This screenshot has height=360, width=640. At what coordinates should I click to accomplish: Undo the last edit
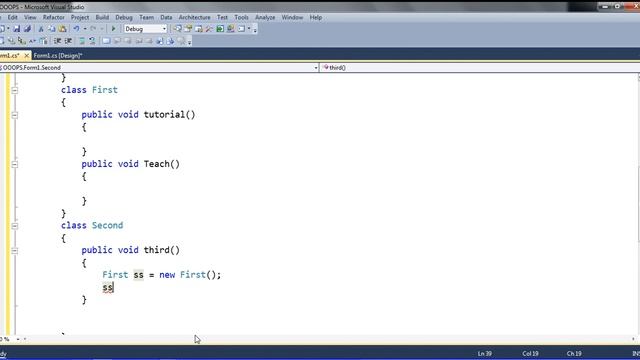tap(76, 29)
